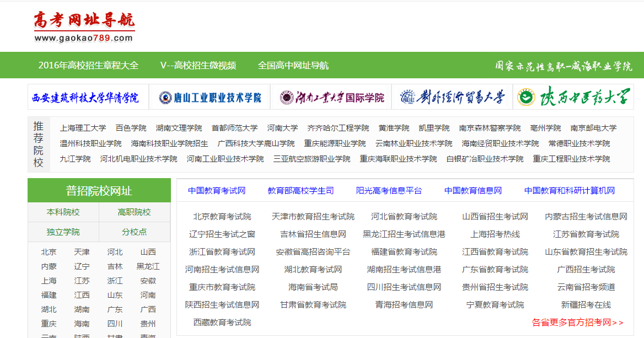Open 唐山工业职业技术学院 banner
644x338 pixels.
210,97
